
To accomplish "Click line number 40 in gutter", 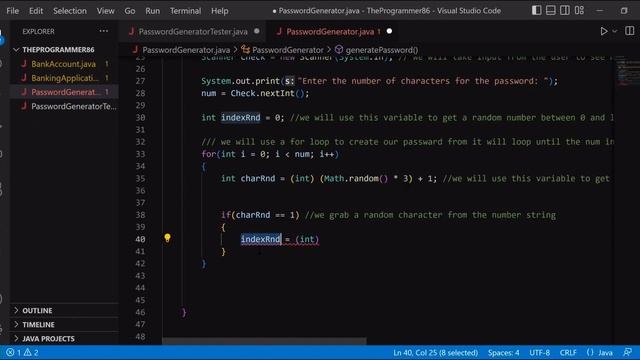I will (140, 240).
